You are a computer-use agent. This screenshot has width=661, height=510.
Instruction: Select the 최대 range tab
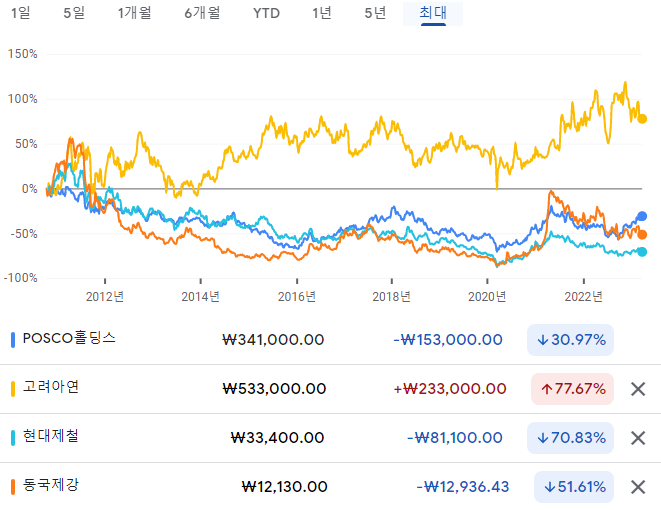pos(433,13)
